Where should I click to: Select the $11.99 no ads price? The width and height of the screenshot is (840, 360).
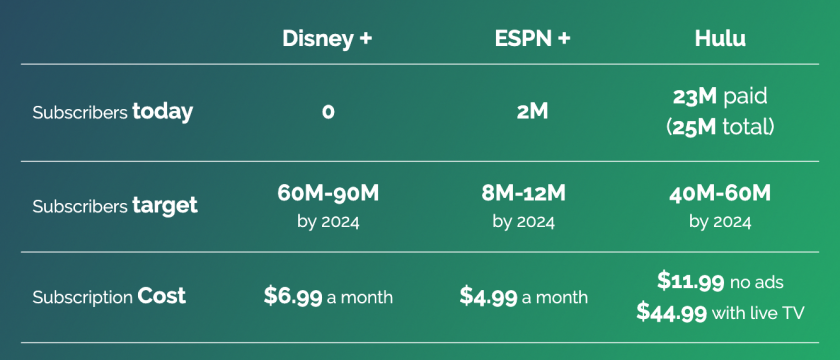click(x=720, y=282)
